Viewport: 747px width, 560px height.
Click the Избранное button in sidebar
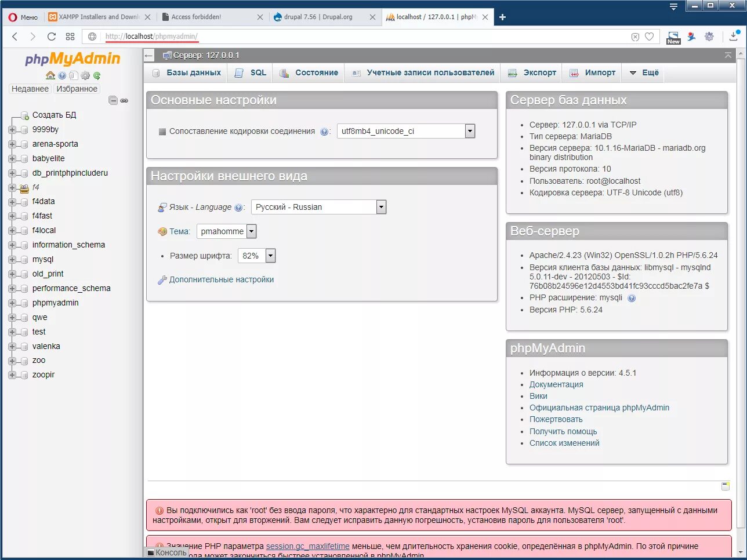pyautogui.click(x=77, y=89)
